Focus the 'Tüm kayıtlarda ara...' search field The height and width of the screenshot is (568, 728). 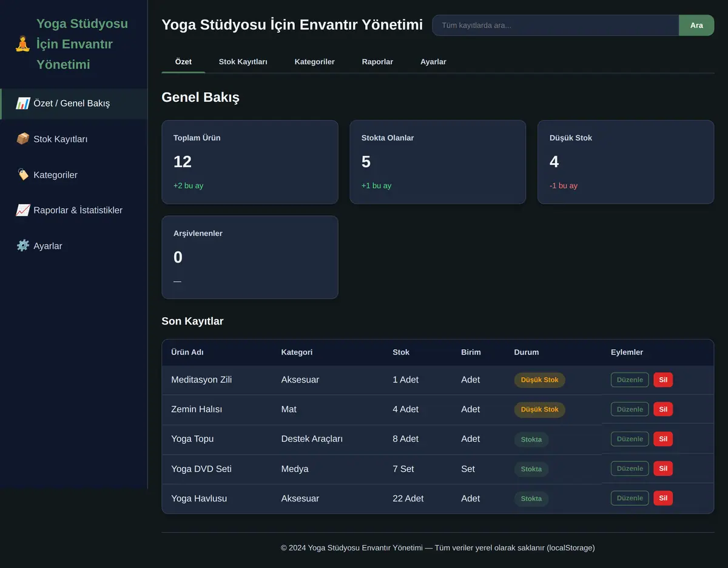[x=555, y=25]
